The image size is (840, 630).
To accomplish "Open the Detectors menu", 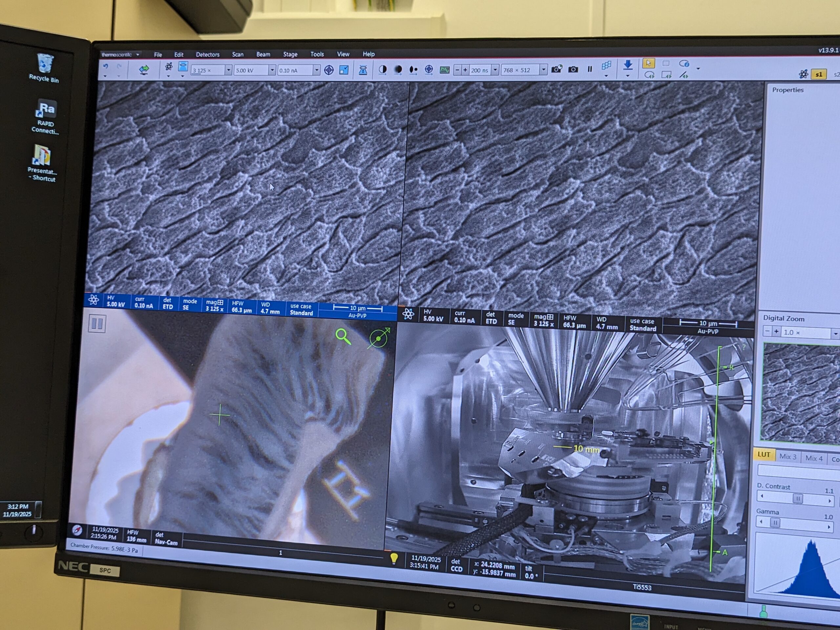I will click(207, 55).
